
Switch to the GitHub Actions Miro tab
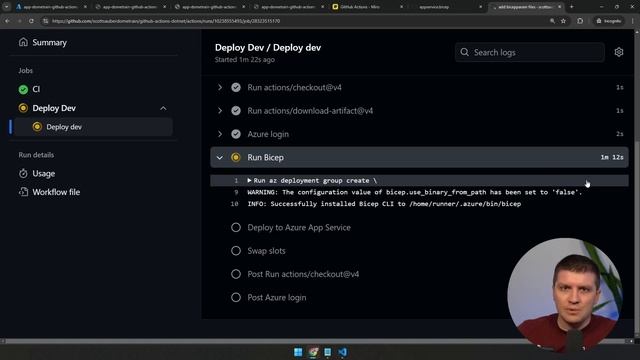pos(366,7)
